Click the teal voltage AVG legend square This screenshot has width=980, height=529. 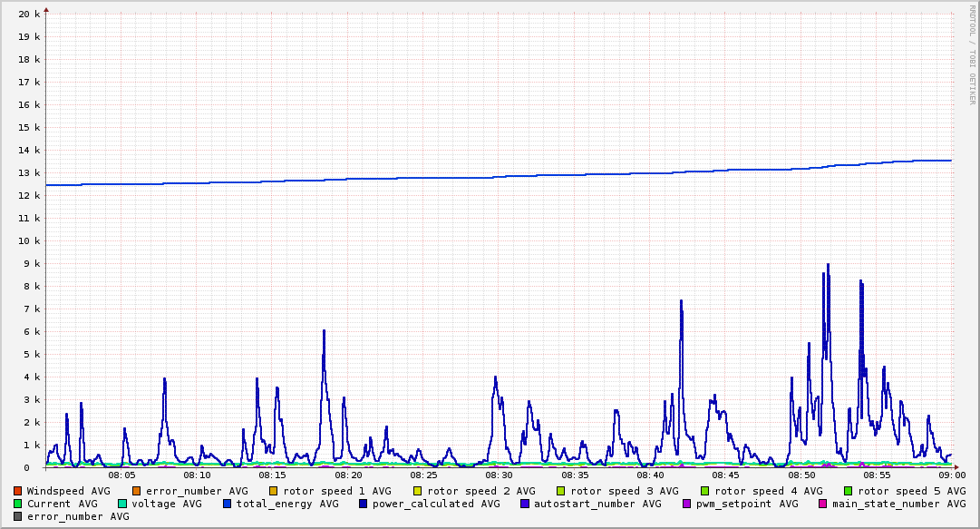pyautogui.click(x=123, y=504)
